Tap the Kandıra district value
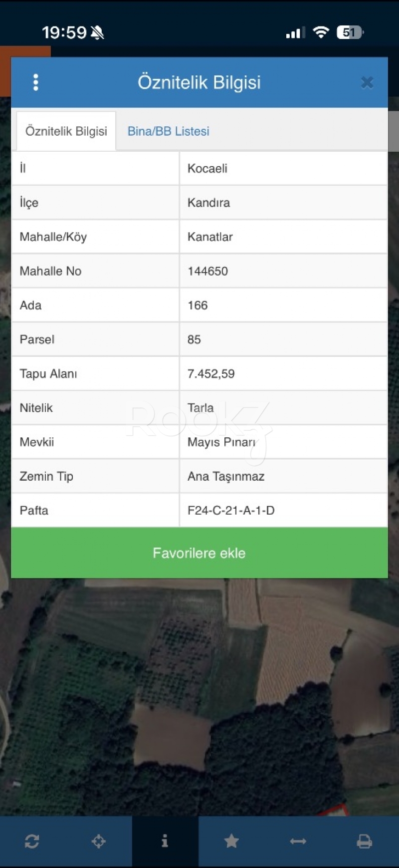 [x=208, y=203]
